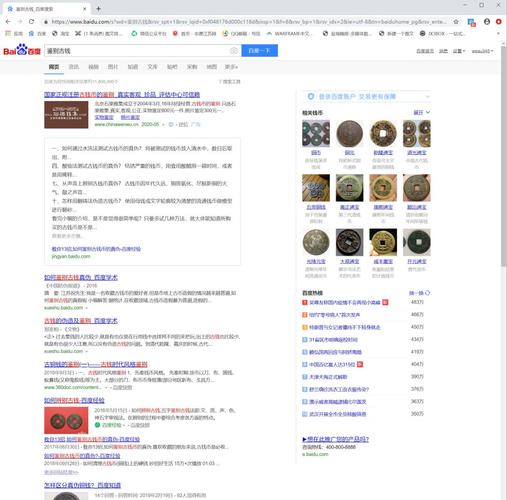Open the red map-pin bookmark

tap(194, 34)
